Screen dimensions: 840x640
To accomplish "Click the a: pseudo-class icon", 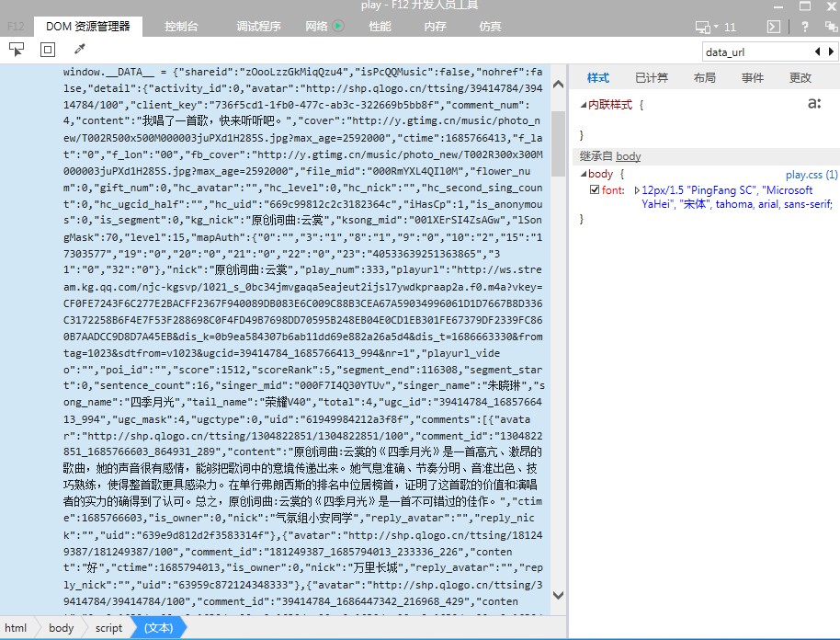I will [814, 104].
